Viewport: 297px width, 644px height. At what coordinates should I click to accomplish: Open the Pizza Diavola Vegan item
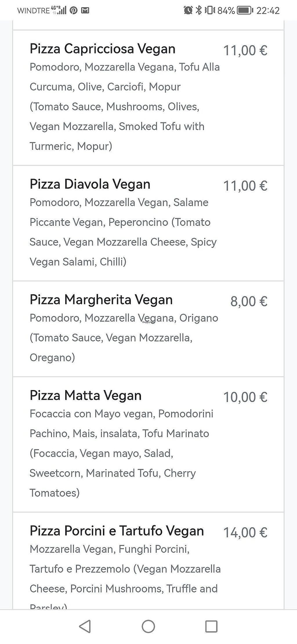coord(90,184)
